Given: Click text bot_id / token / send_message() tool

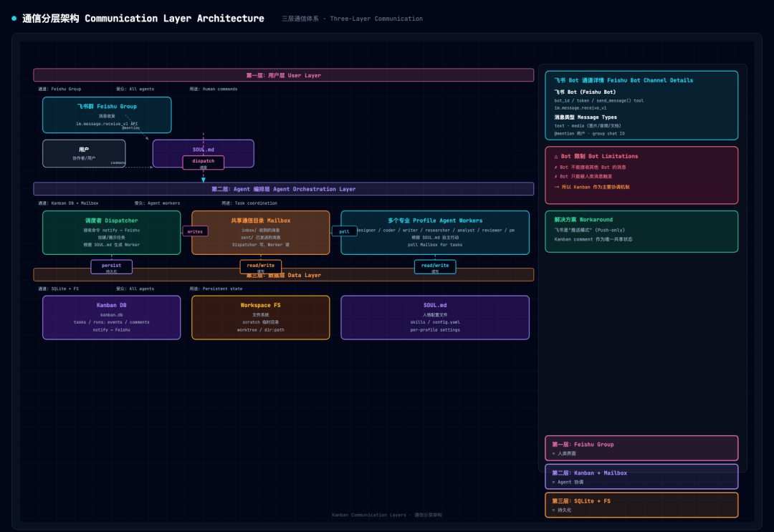Looking at the screenshot, I should tap(598, 100).
